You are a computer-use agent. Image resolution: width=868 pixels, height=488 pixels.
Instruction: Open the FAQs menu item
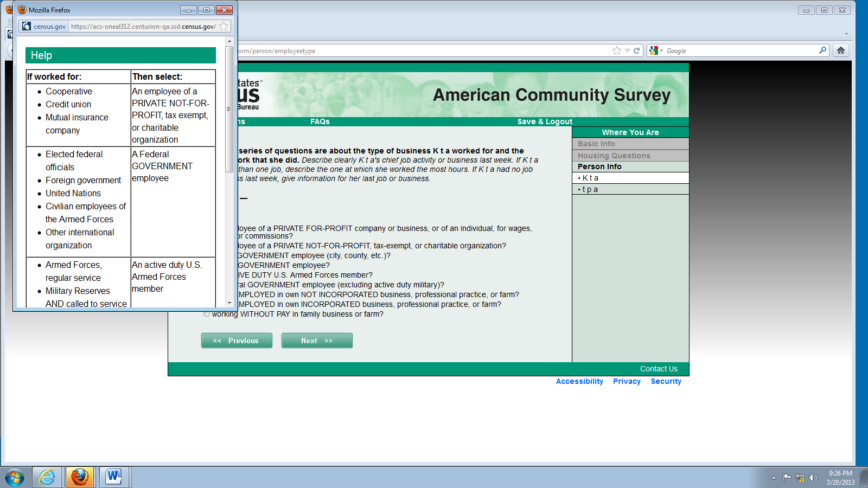(x=320, y=121)
